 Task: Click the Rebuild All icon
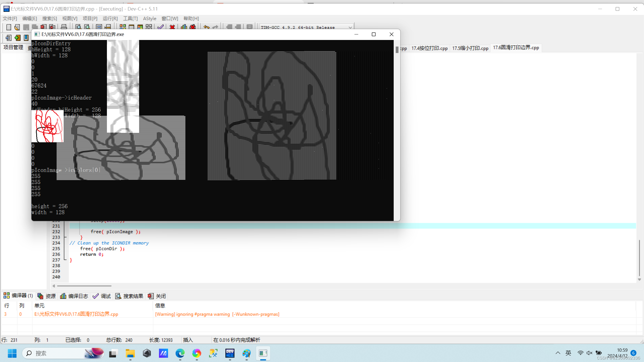tap(149, 27)
